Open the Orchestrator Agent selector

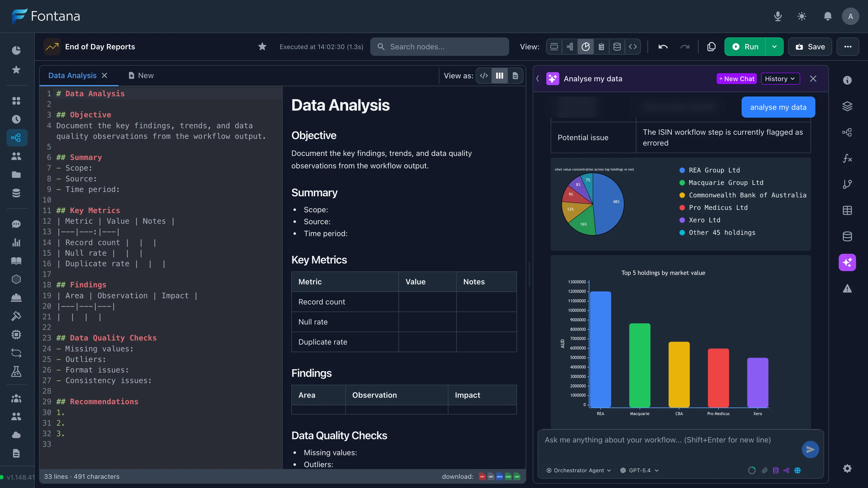tap(579, 470)
